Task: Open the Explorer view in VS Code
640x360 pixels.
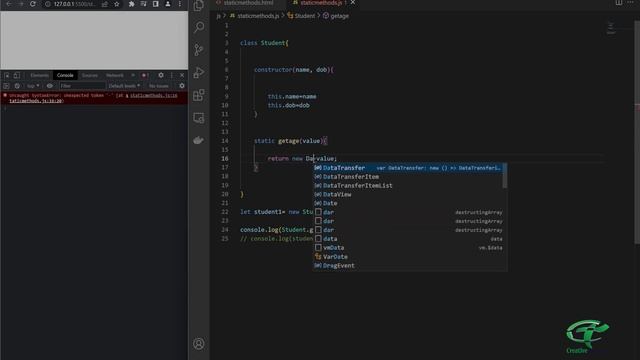Action: coord(199,5)
